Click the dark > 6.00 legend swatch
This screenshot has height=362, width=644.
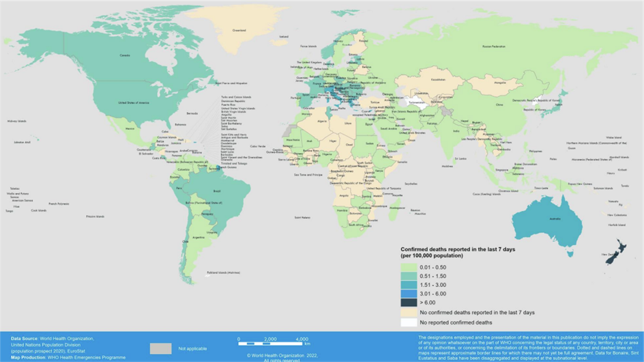408,303
